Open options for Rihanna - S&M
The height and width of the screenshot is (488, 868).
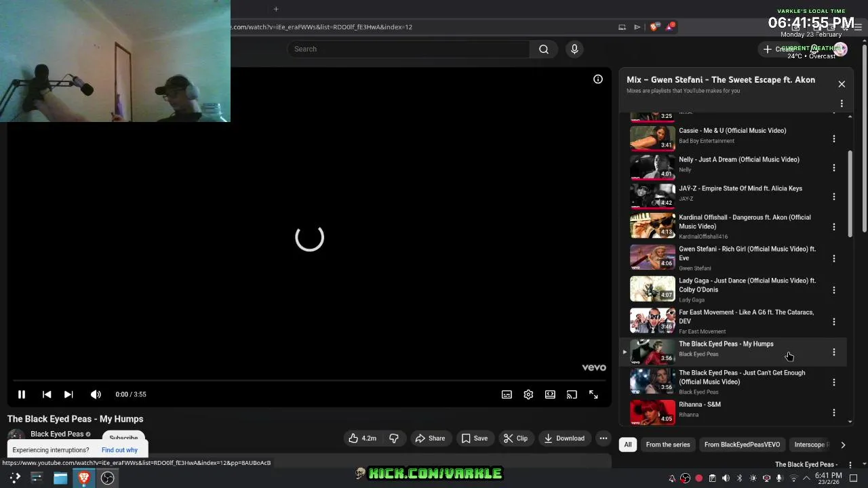834,412
